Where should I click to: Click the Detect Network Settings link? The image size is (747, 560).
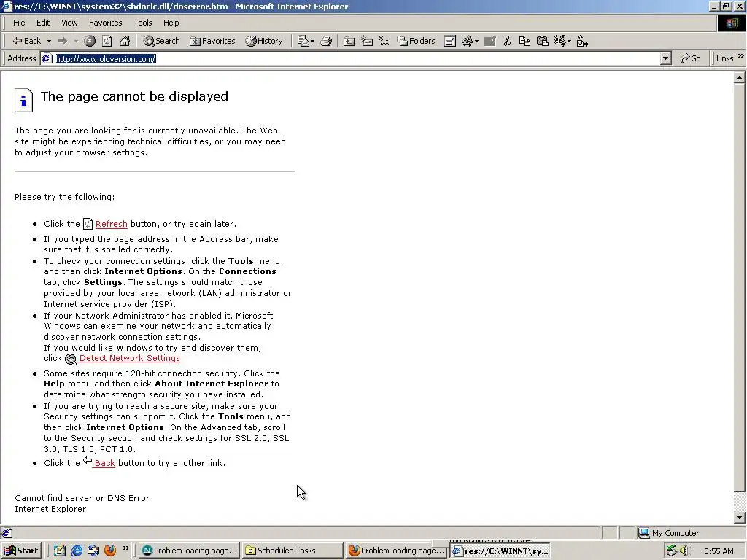[x=129, y=358]
